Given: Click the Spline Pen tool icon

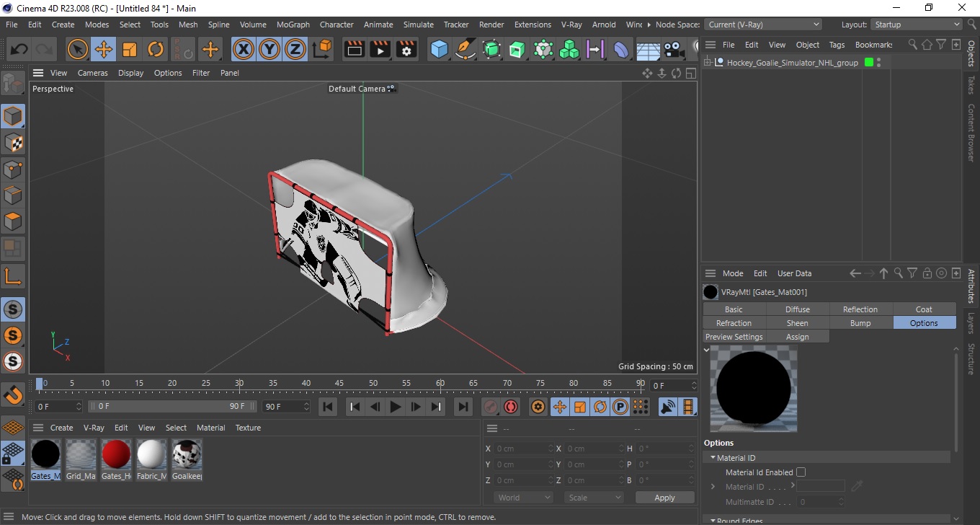Looking at the screenshot, I should tap(465, 50).
